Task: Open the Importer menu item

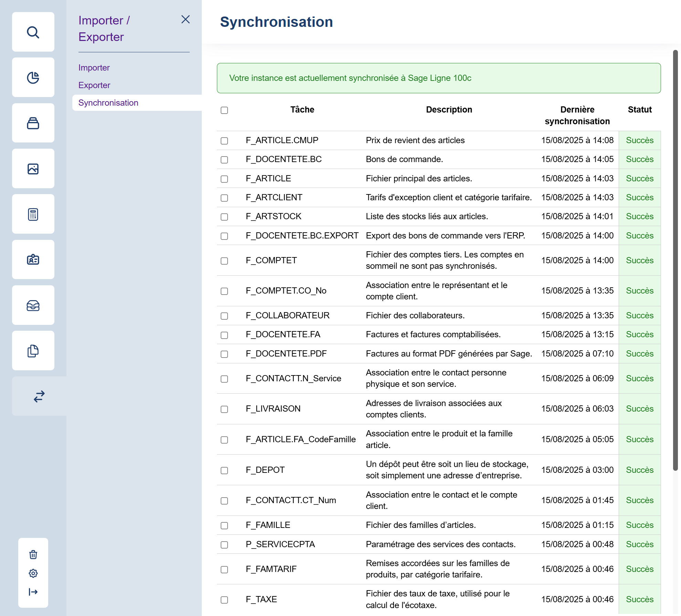Action: (94, 68)
